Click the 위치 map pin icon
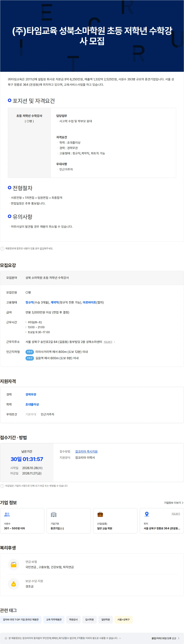This screenshot has width=184, height=644. (x=147, y=514)
